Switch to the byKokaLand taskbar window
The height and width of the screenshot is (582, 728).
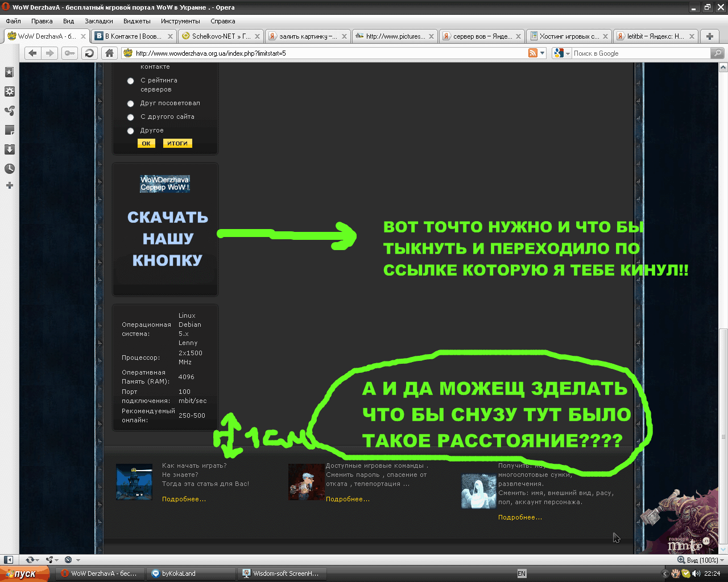pyautogui.click(x=191, y=573)
